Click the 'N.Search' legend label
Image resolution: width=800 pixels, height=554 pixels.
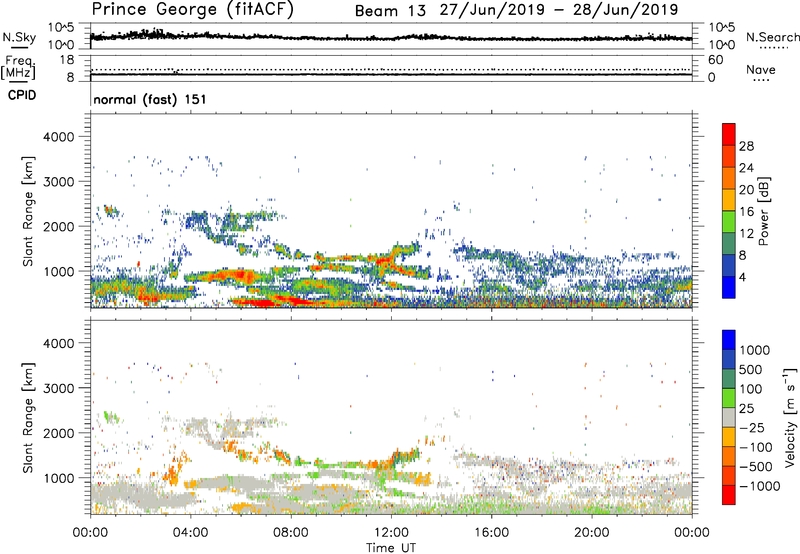coord(772,37)
